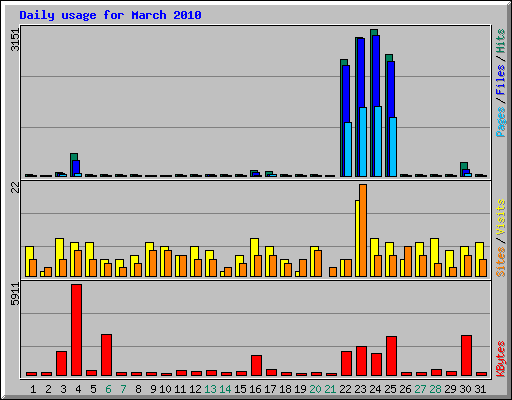
Task: Click weekend day 6 label
Action: pos(108,389)
